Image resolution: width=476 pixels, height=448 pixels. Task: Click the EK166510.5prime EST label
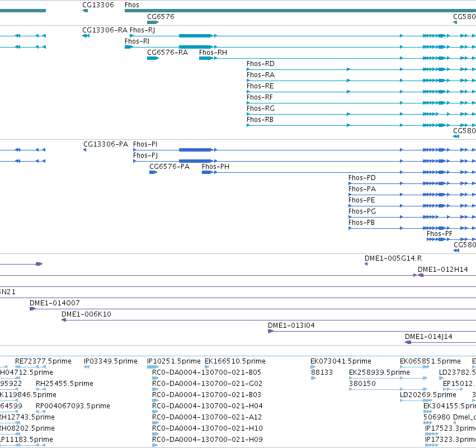tap(235, 361)
